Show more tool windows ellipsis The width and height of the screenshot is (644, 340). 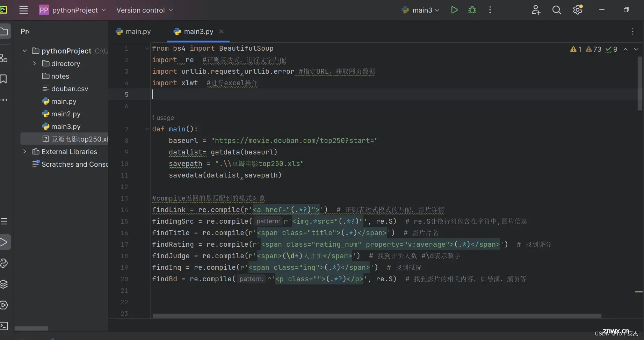(x=4, y=100)
